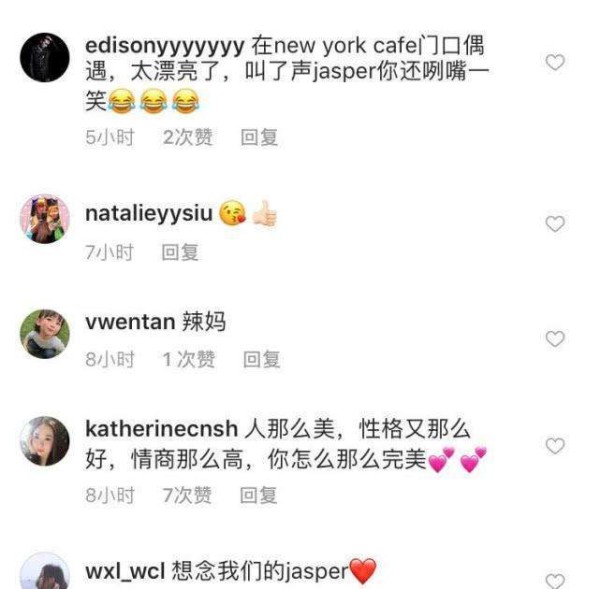Reply to edisonyyyyyyy's comment via 回复
This screenshot has height=589, width=600.
(x=259, y=137)
